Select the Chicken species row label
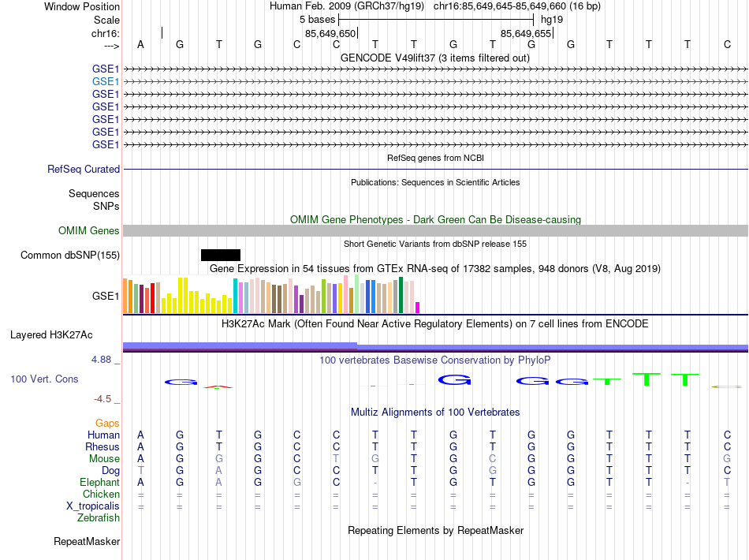The height and width of the screenshot is (560, 749). [101, 494]
